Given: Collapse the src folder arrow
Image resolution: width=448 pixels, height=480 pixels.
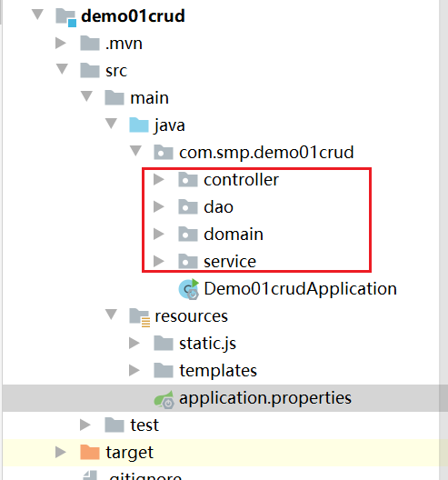Looking at the screenshot, I should tap(62, 69).
